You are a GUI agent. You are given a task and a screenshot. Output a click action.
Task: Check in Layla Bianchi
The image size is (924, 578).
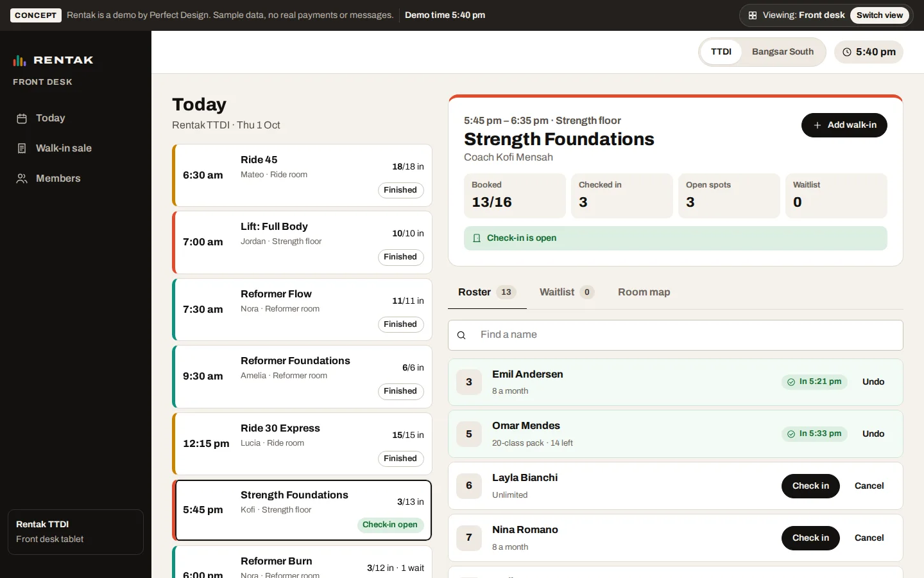click(x=810, y=486)
